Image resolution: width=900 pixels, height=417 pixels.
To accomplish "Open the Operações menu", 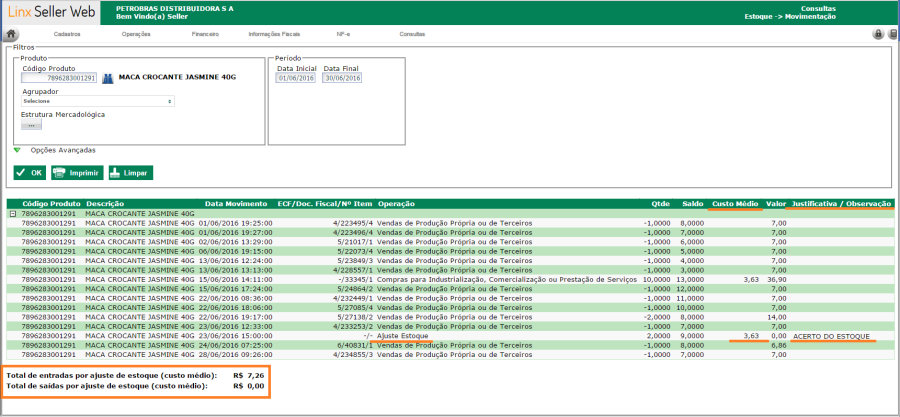I will [x=136, y=34].
